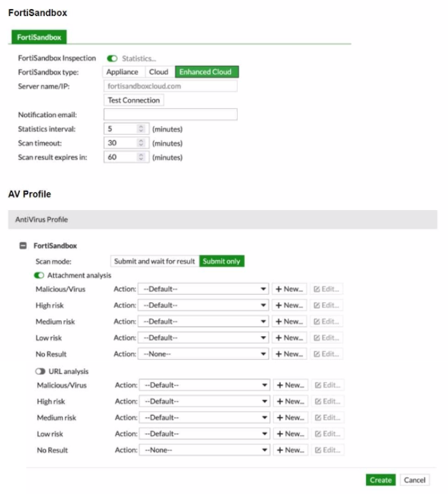
Task: Click the Create button
Action: pyautogui.click(x=381, y=480)
